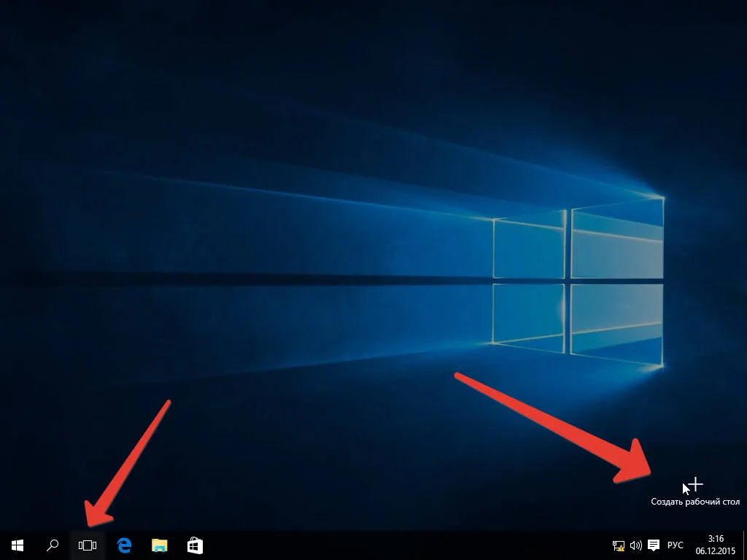Switch input language РУС

tap(675, 545)
